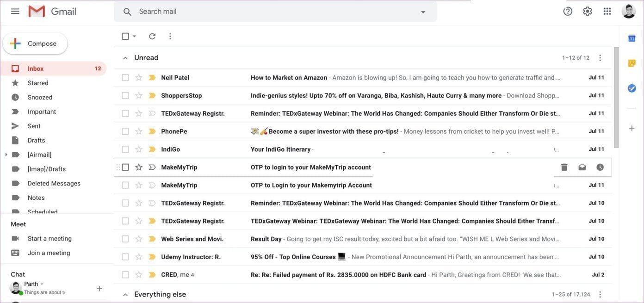Open Parth's chat status dropdown

click(42, 284)
